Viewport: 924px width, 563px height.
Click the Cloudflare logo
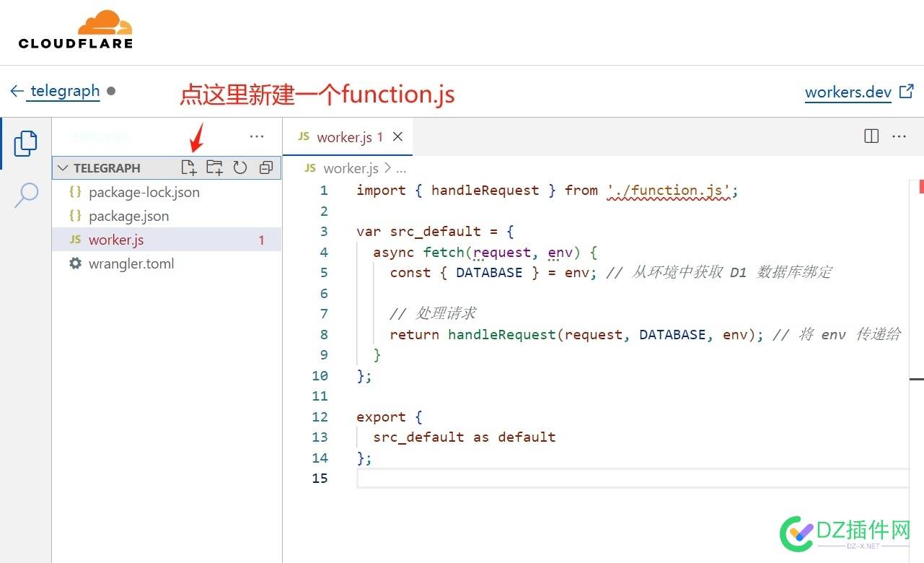coord(76,30)
